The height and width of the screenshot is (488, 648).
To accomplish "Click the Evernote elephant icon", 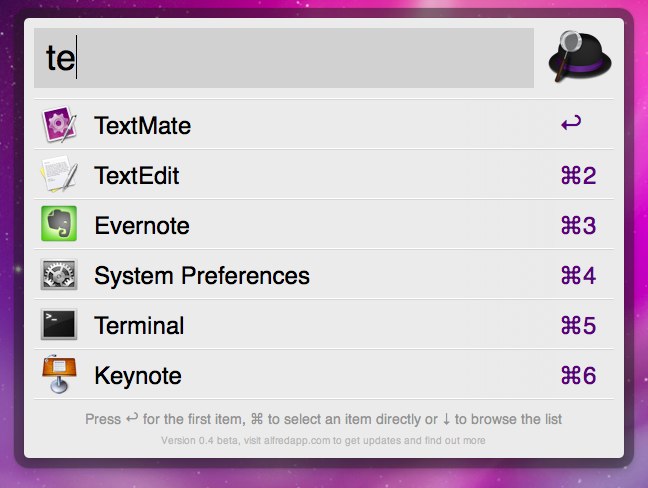I will 59,225.
